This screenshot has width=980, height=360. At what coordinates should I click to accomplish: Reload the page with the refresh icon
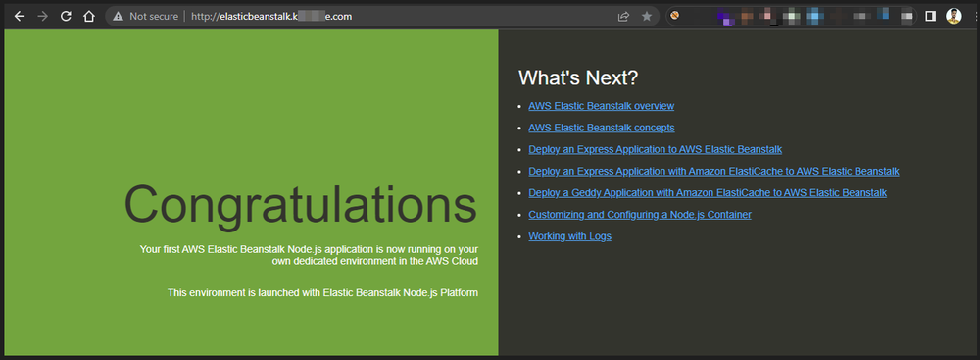tap(66, 17)
